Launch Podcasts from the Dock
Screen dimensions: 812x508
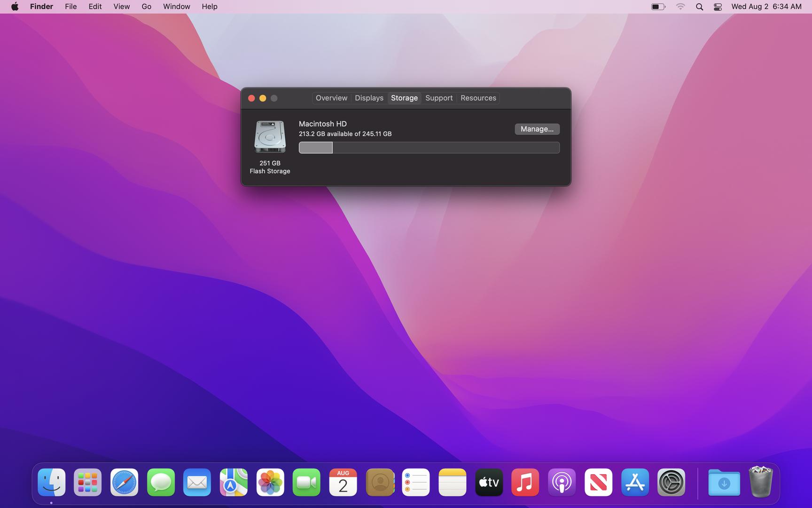coord(562,482)
